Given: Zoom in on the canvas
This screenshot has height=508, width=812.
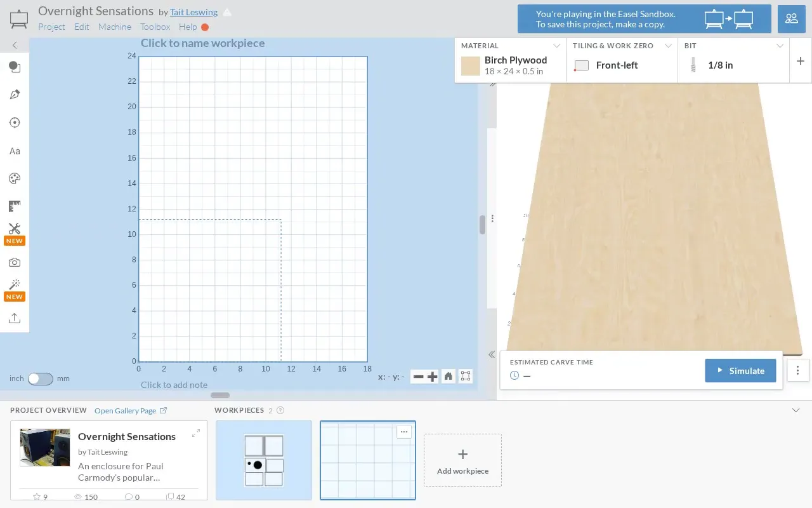Looking at the screenshot, I should tap(433, 377).
